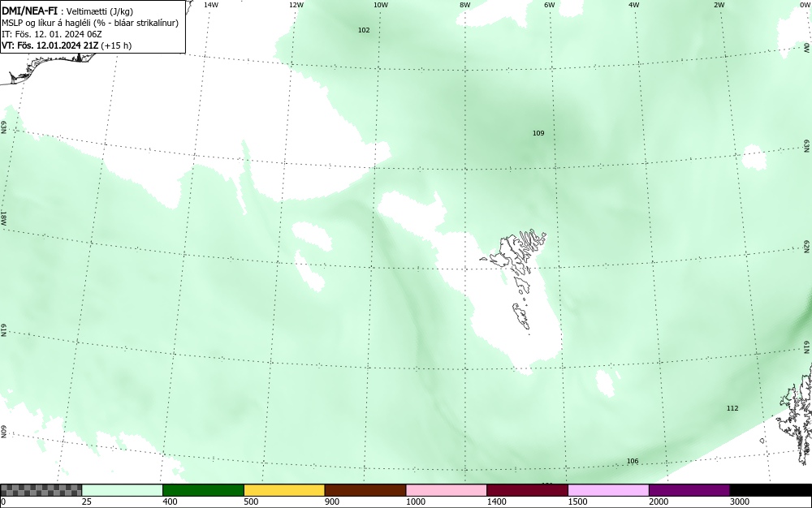Select the "62N" latitude label
This screenshot has height=508, width=812.
point(807,246)
